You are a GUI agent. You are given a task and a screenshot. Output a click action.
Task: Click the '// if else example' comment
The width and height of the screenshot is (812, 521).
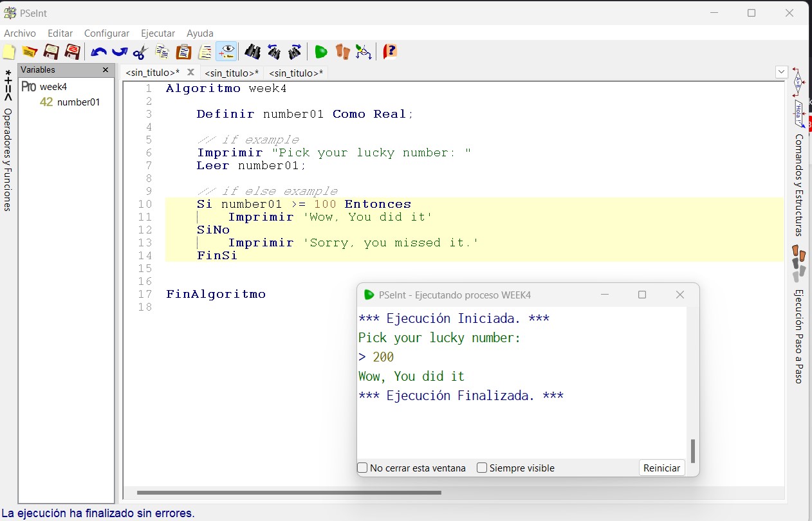pyautogui.click(x=267, y=191)
